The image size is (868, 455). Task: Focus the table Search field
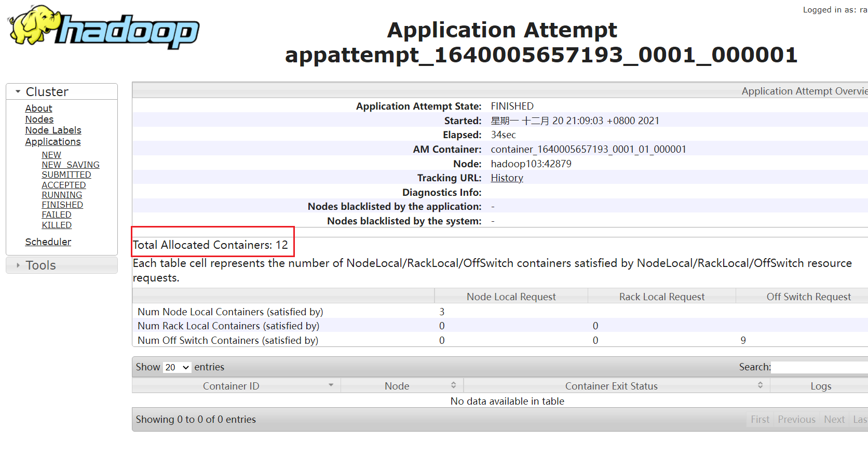tap(819, 367)
